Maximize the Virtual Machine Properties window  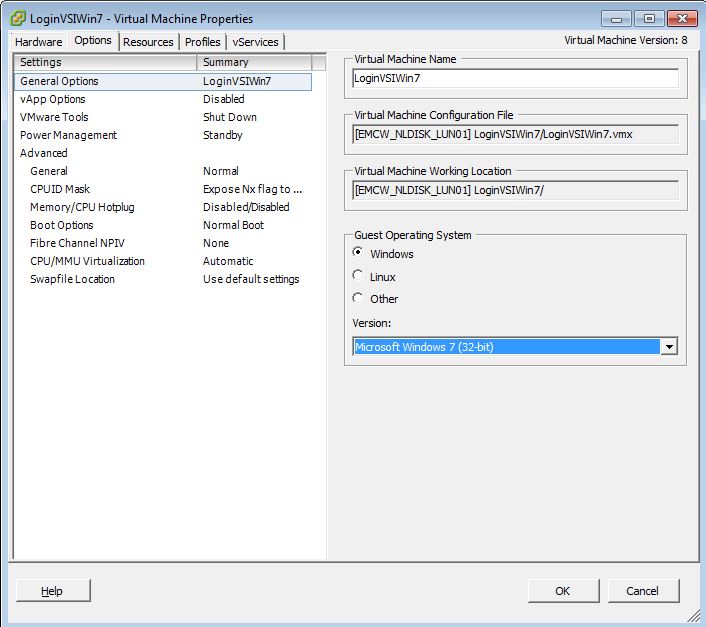649,19
